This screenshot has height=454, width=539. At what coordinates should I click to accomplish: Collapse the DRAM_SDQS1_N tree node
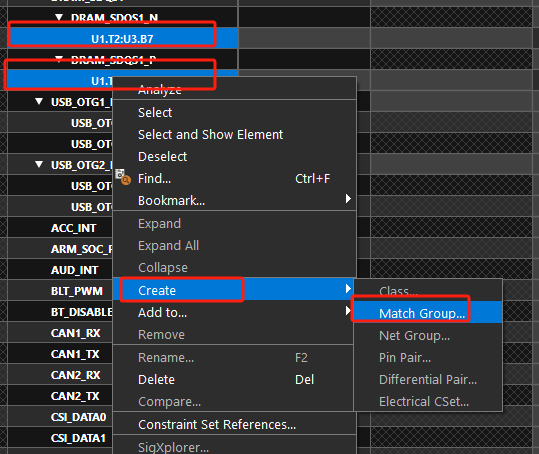click(x=59, y=17)
